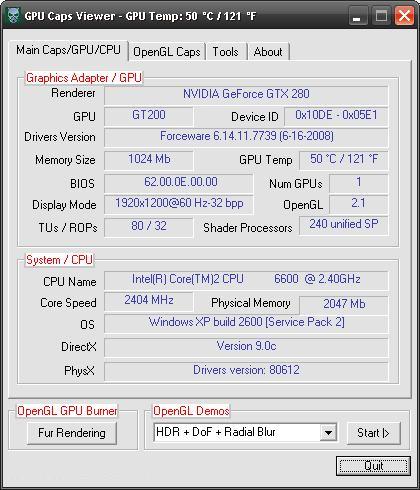Select the Main Caps/GPU/CPU tab
Image resolution: width=420 pixels, height=490 pixels.
68,50
